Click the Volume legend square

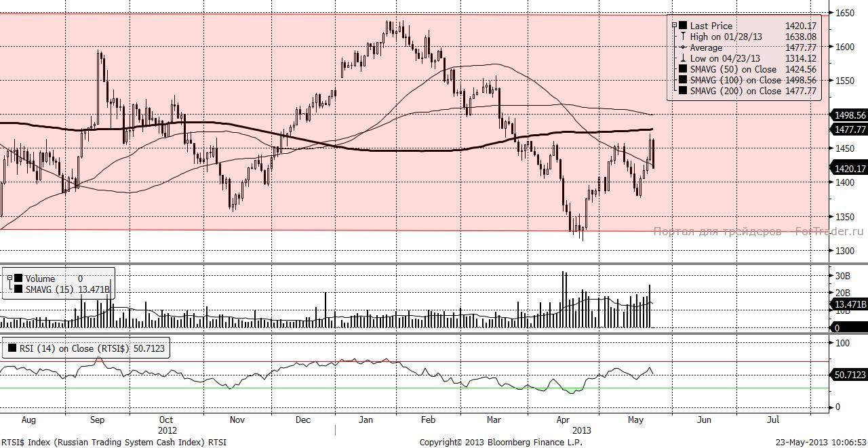pos(18,279)
